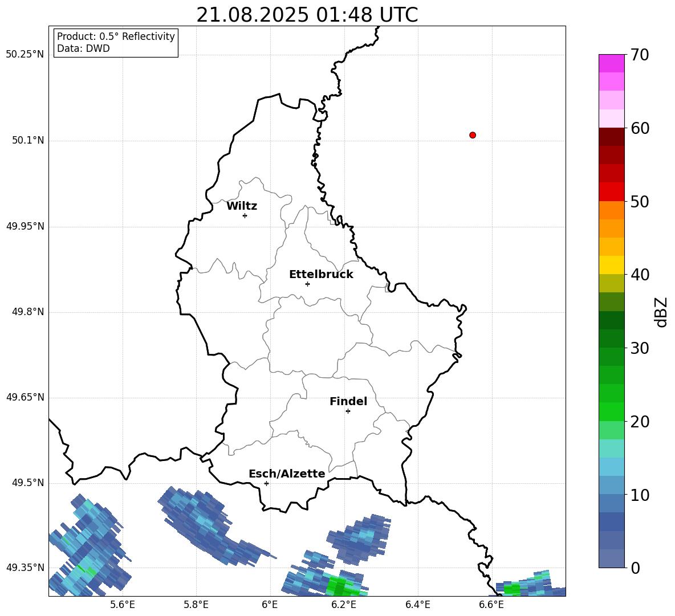Click the gray-blue bottom colorbar segment at 0
675x616 pixels.
point(611,558)
